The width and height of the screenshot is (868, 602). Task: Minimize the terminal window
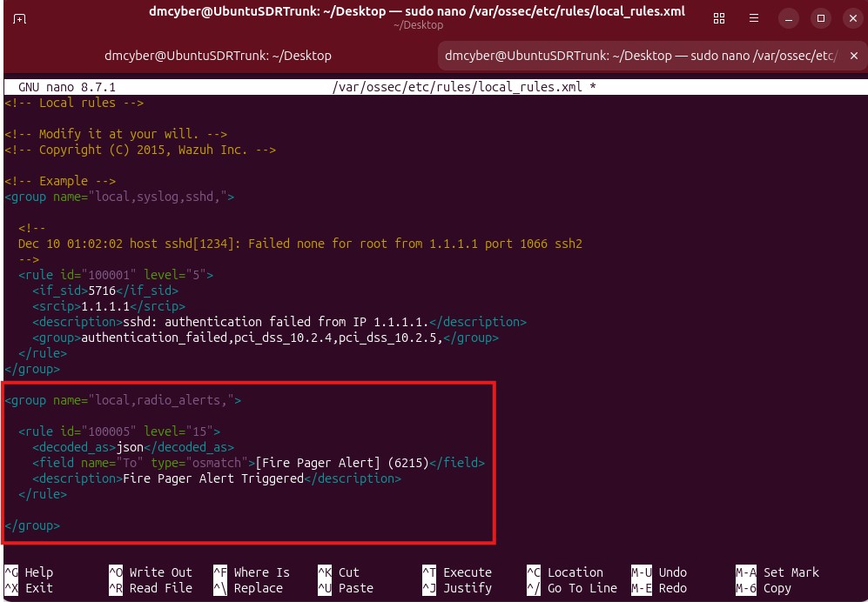pos(788,19)
